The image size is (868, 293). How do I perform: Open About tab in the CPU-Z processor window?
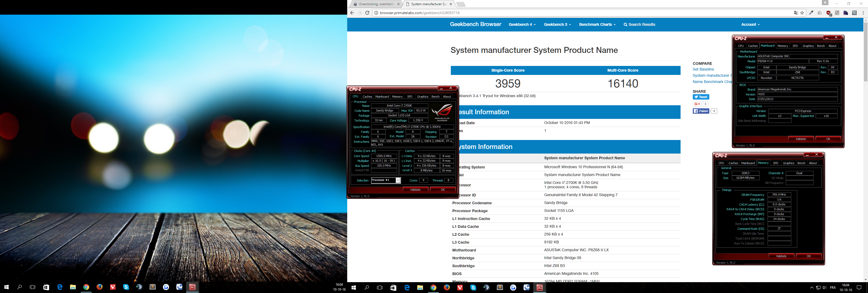(447, 97)
